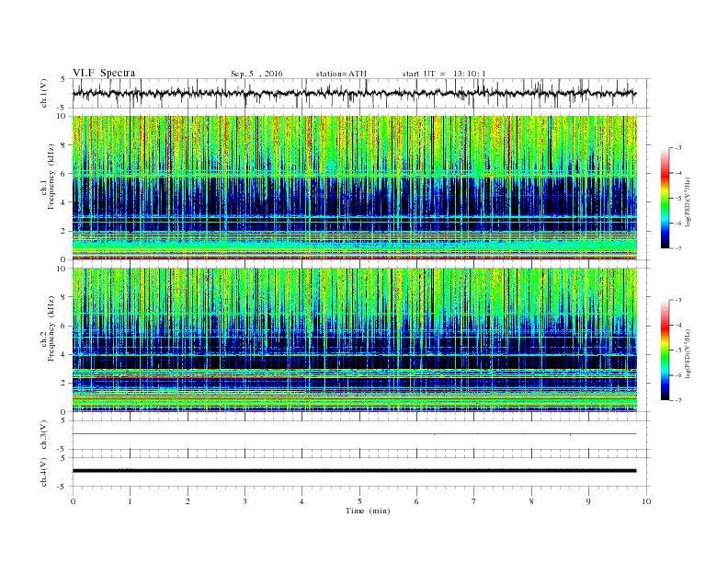The height and width of the screenshot is (563, 728).
Task: Click the "4" minute tick label
Action: (301, 501)
